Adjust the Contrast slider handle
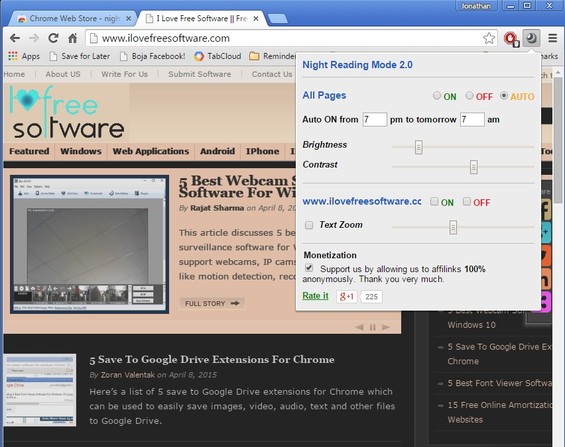 [473, 167]
